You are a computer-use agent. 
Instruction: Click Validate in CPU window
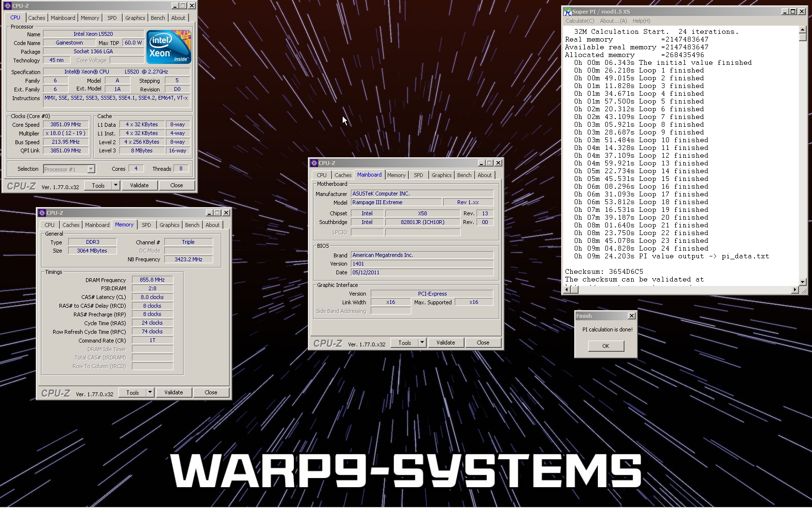click(139, 185)
